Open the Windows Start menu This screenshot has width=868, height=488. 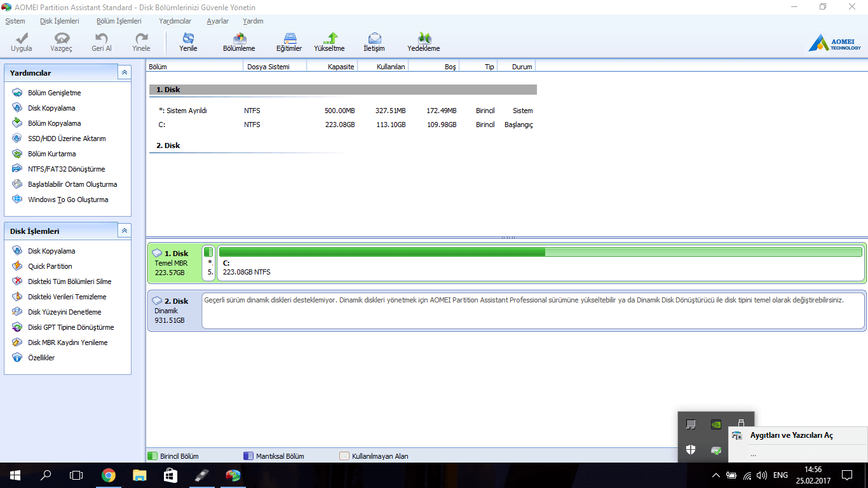coord(15,475)
